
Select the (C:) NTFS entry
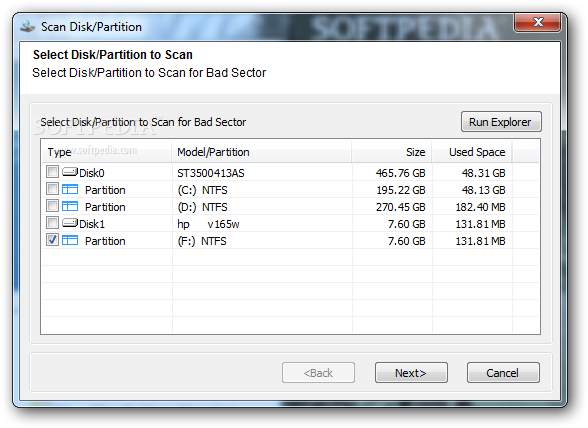click(x=202, y=190)
